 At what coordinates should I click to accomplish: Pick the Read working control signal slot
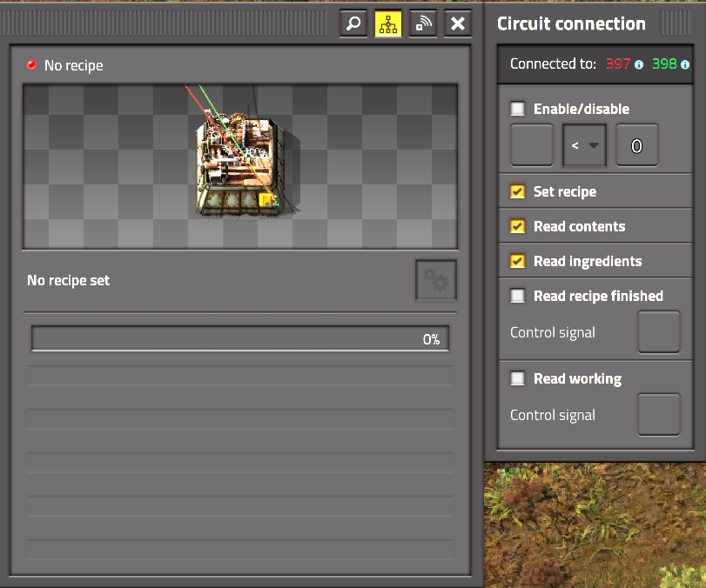[659, 415]
